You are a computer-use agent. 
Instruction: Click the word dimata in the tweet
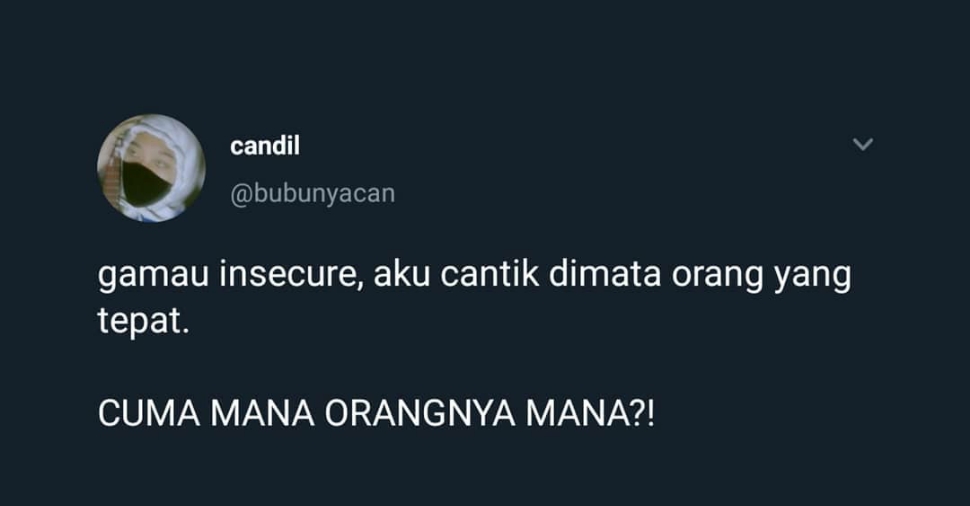[604, 275]
